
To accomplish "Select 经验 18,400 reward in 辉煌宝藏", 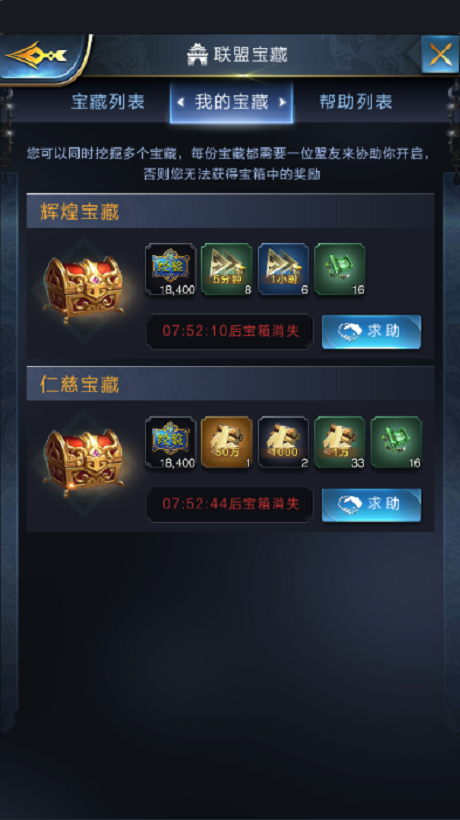I will click(170, 269).
